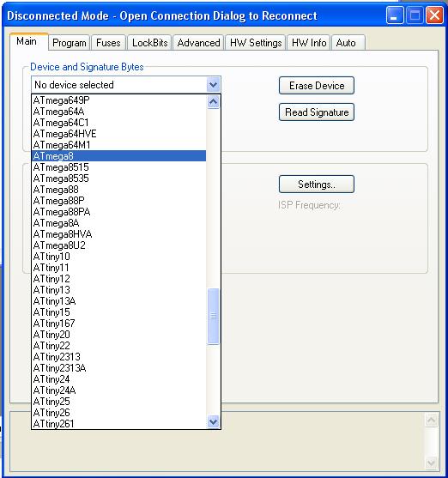Select the ATtiny2313 entry

[119, 357]
